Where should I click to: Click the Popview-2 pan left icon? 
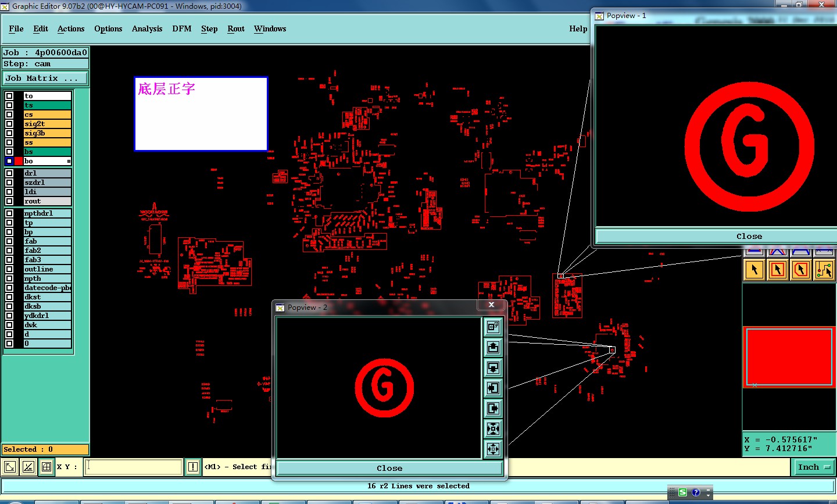(x=493, y=388)
